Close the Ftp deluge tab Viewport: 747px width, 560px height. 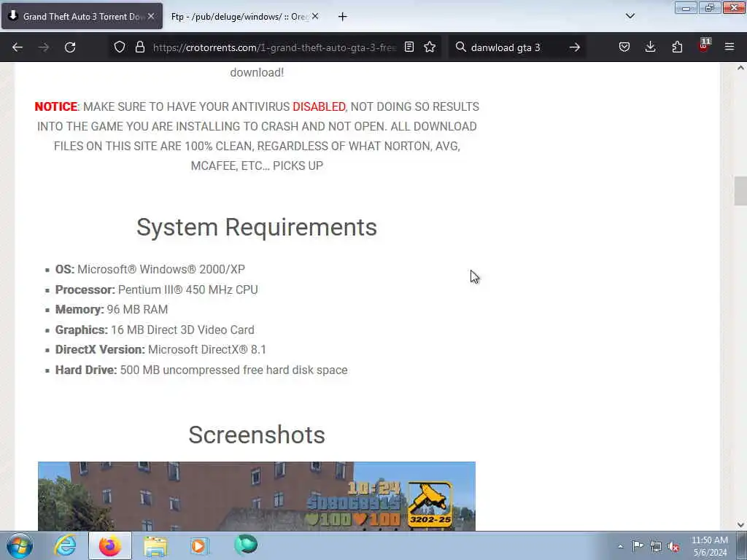315,16
